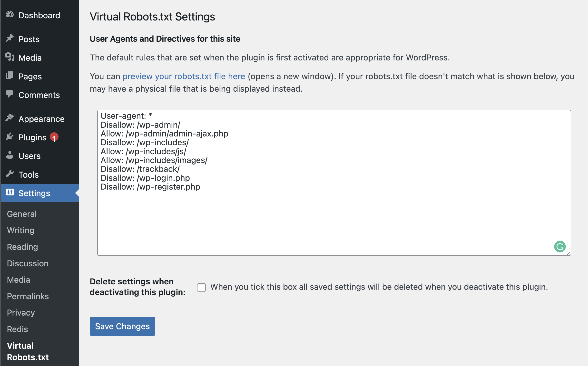The width and height of the screenshot is (588, 366).
Task: Click the Comments speech bubble icon
Action: click(10, 94)
